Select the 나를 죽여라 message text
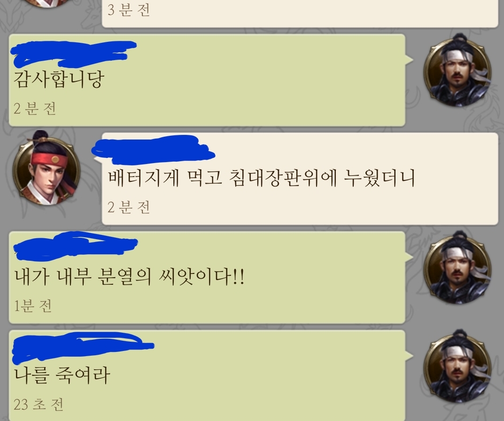Viewport: 504px width, 421px height. point(62,375)
